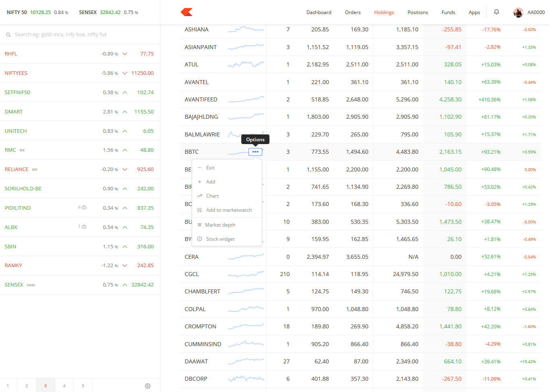Switch to marketwatch tab 5
549x392 pixels.
click(x=83, y=386)
